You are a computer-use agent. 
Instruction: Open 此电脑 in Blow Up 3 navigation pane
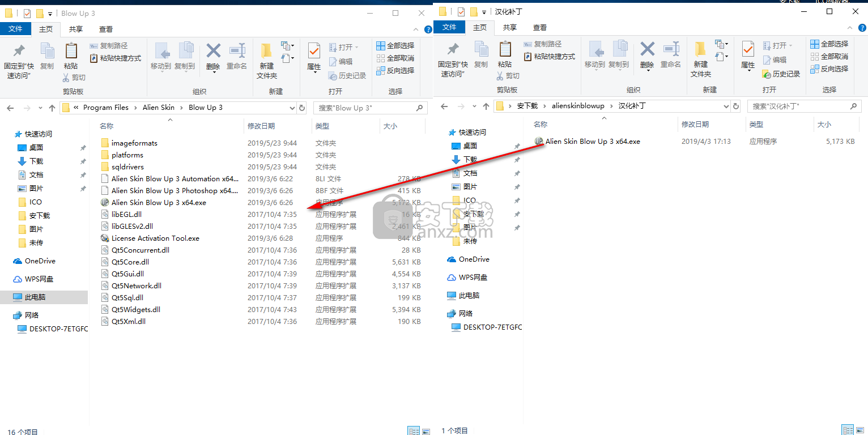tap(35, 297)
